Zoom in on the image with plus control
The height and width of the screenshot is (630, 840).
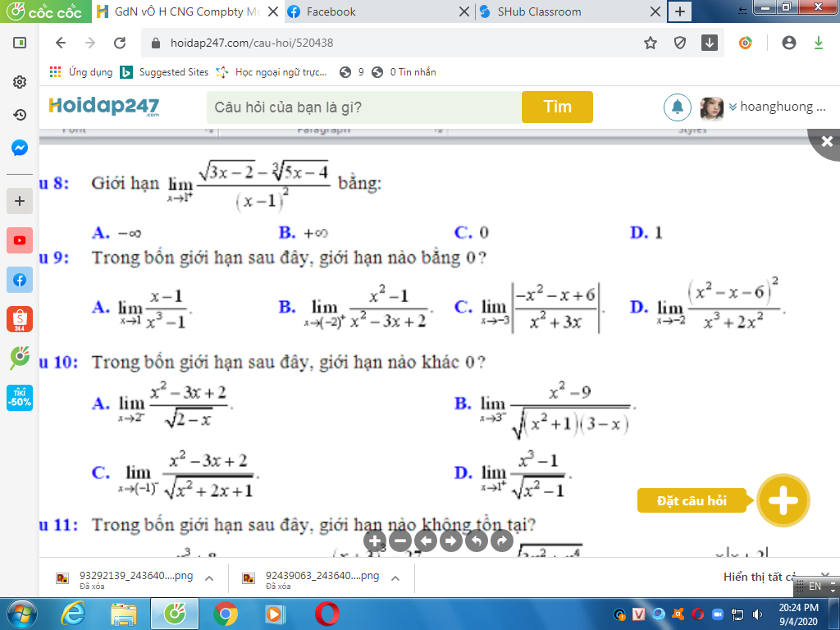point(375,541)
